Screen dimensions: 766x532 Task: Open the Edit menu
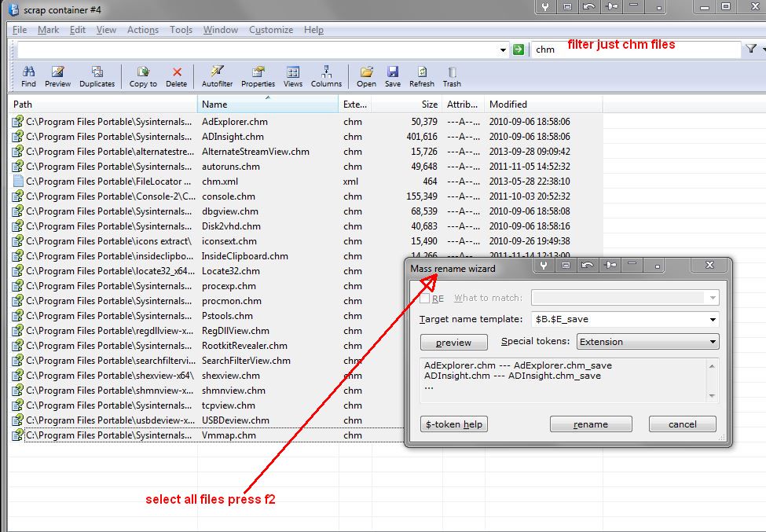pyautogui.click(x=78, y=30)
